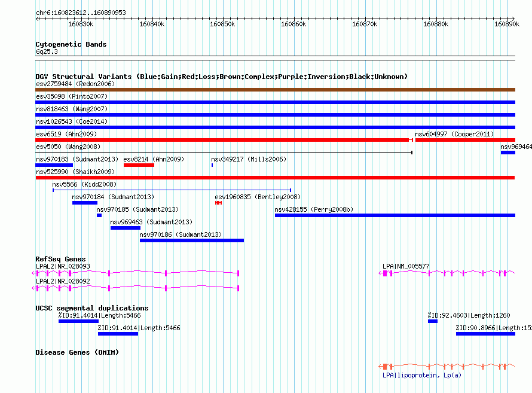The height and width of the screenshot is (393, 532).
Task: Click the esv6519 (Ahn2009) red loss bar
Action: coord(224,140)
